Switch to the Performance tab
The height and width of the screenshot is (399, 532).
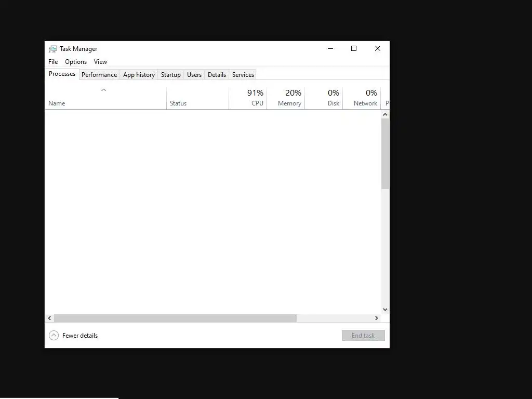[x=99, y=75]
